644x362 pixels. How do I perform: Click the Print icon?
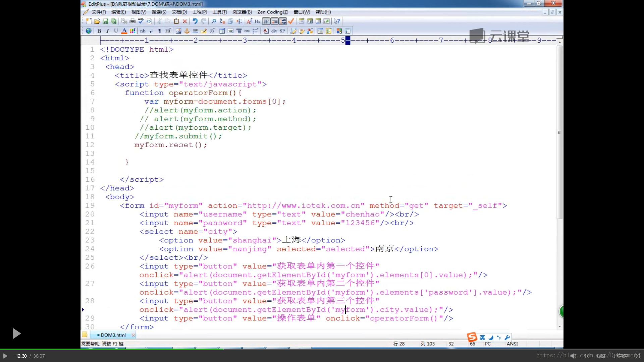point(132,21)
